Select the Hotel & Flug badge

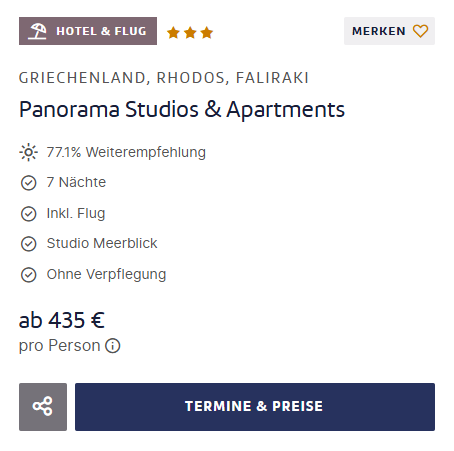88,31
